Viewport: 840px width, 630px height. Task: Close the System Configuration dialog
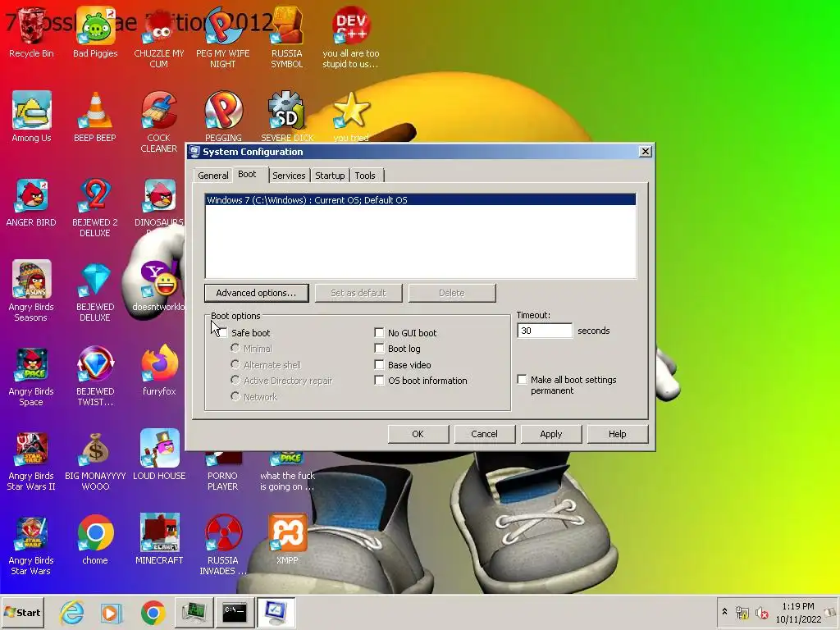[645, 152]
